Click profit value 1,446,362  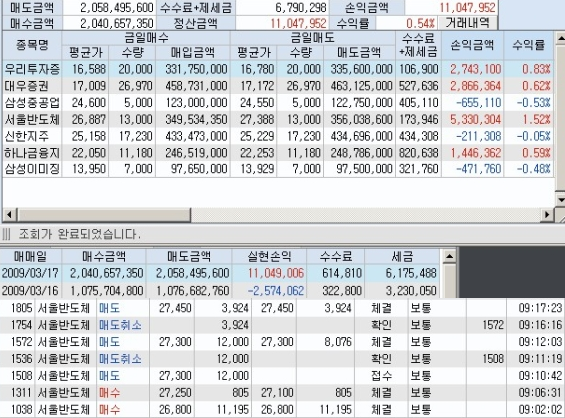[x=475, y=153]
